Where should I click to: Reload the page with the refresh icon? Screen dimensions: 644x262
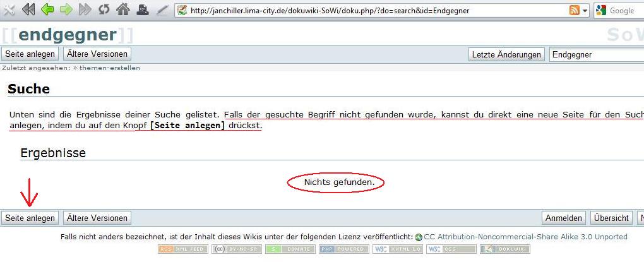(x=104, y=10)
